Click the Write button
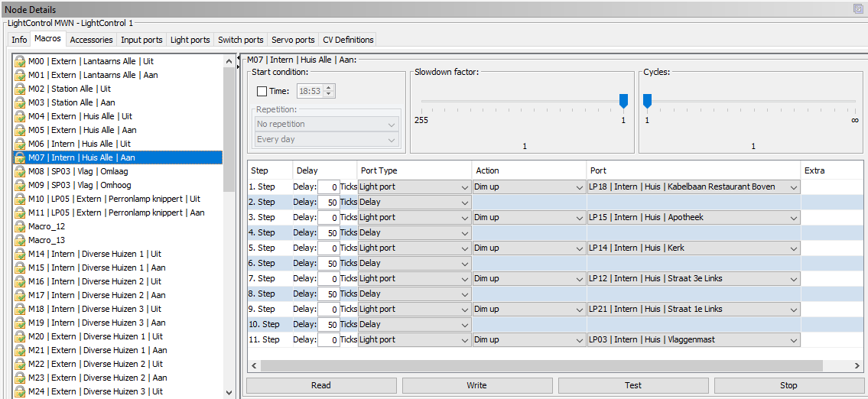Screen dimensions: 868x399 (x=477, y=385)
